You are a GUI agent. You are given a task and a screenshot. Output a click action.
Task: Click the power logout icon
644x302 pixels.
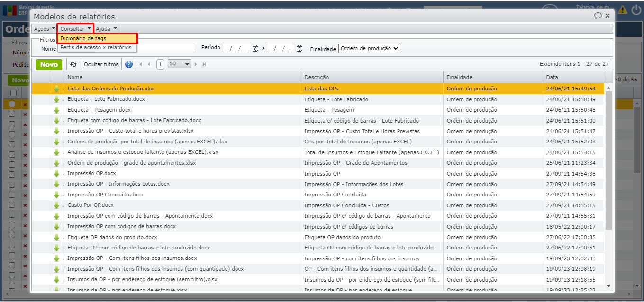coord(636,10)
